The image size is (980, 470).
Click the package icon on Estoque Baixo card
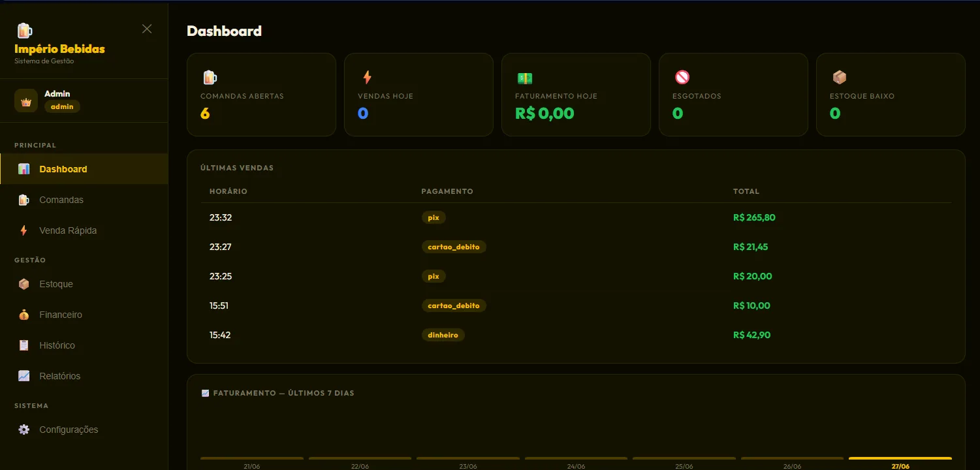pyautogui.click(x=839, y=78)
